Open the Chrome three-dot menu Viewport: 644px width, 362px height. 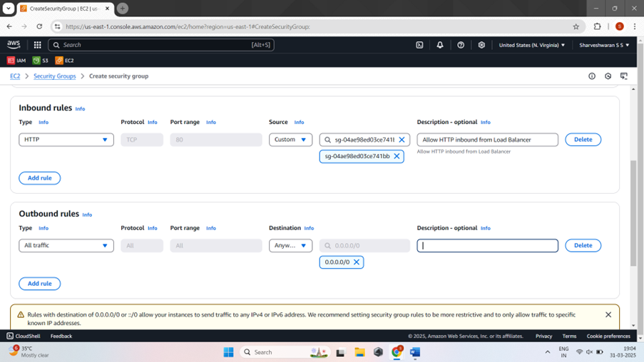(x=635, y=26)
